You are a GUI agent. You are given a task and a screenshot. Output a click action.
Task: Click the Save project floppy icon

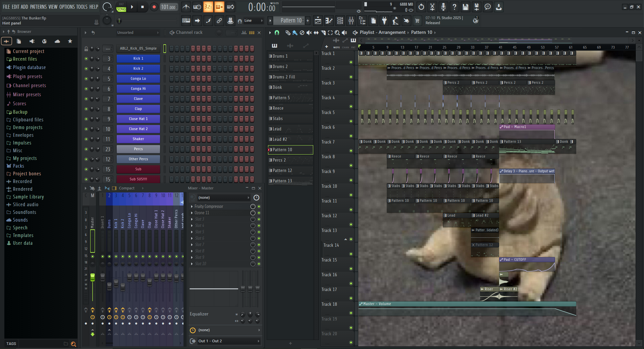click(x=465, y=7)
